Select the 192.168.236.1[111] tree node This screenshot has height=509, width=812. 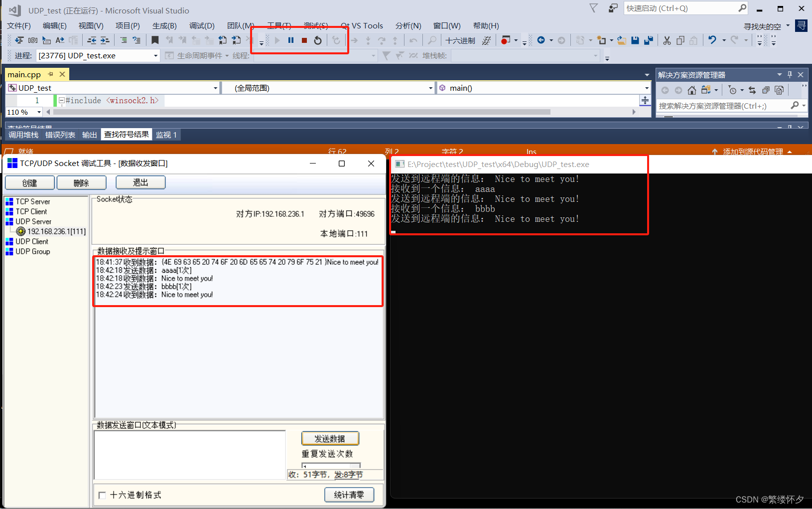[x=56, y=232]
